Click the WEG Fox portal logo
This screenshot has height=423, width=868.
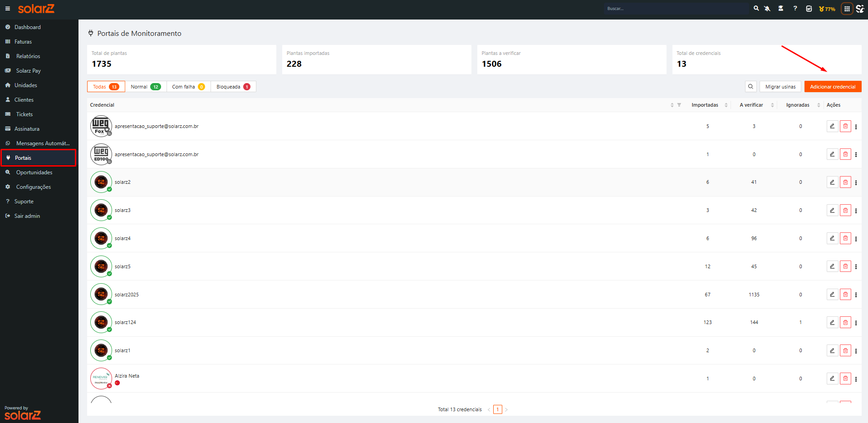point(101,126)
